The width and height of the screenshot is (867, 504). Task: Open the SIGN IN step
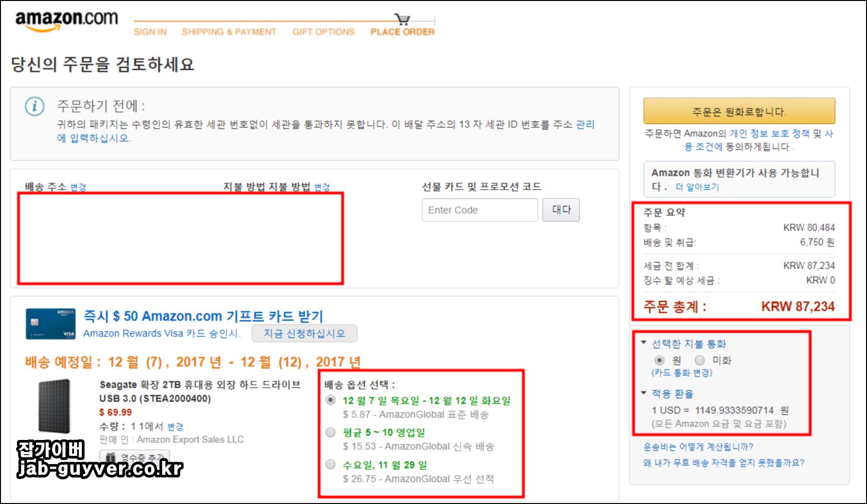(x=150, y=32)
